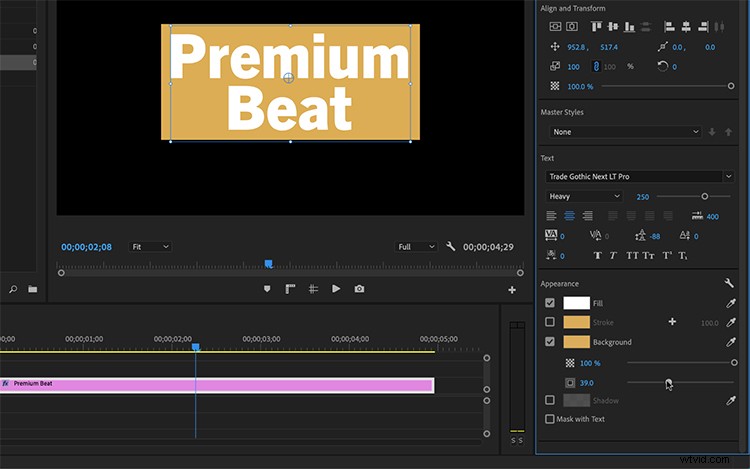Viewport: 750px width, 469px height.
Task: Click the program monitor playhead marker
Action: 268,264
